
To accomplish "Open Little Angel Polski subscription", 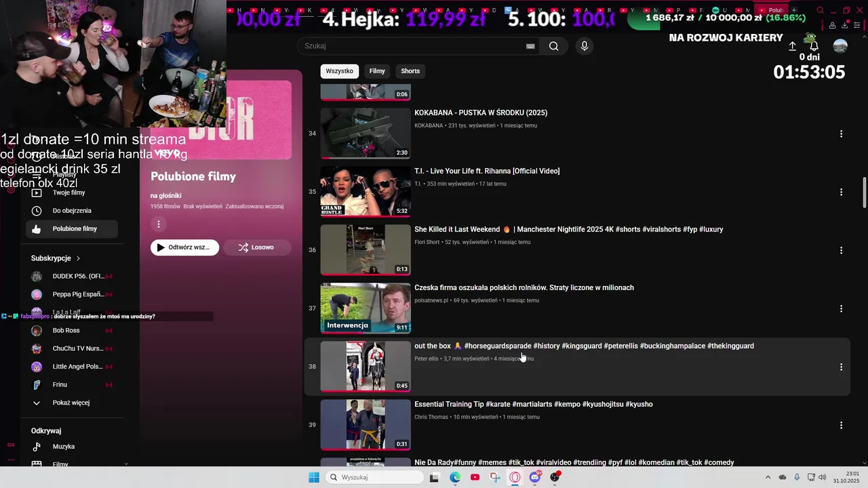I will pyautogui.click(x=72, y=367).
